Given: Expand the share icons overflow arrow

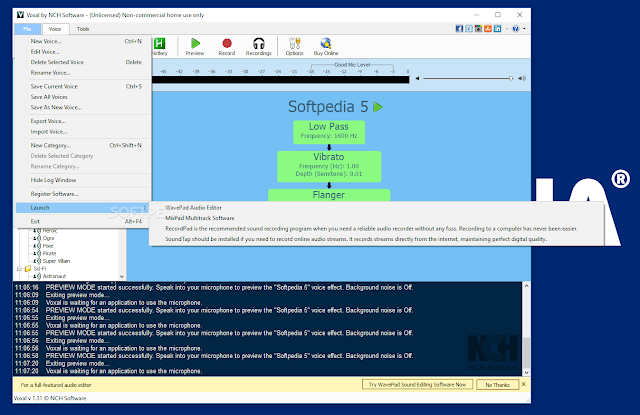Looking at the screenshot, I should [507, 29].
